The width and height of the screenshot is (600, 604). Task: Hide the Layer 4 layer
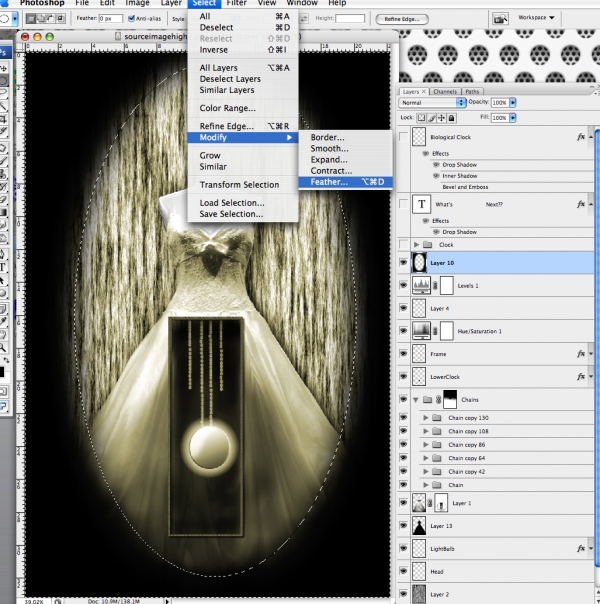pyautogui.click(x=403, y=308)
